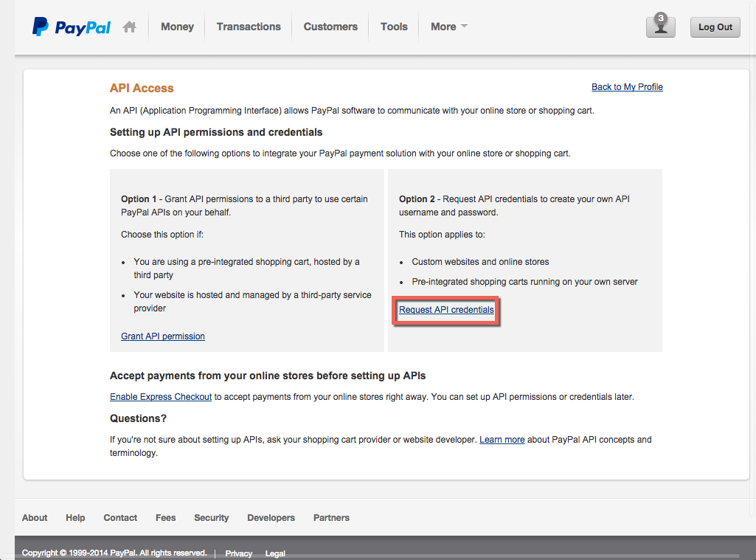Click the Request API credentials link
The image size is (756, 560).
point(446,310)
